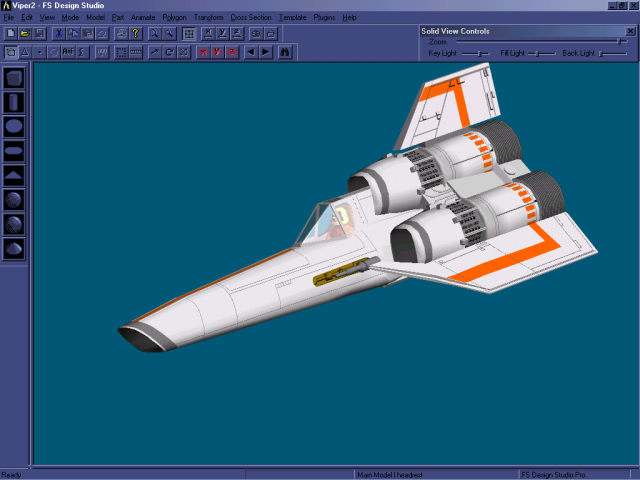Open the Model menu

[x=96, y=18]
